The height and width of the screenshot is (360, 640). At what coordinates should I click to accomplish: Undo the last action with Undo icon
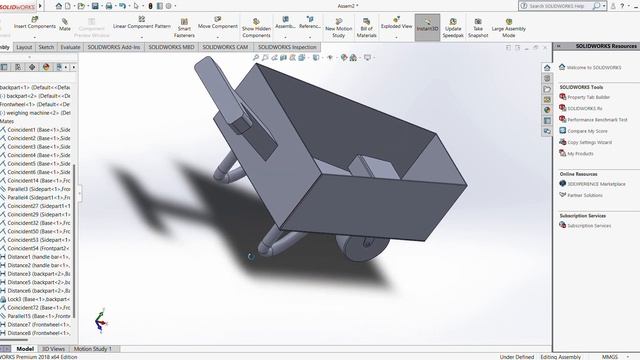click(x=122, y=6)
